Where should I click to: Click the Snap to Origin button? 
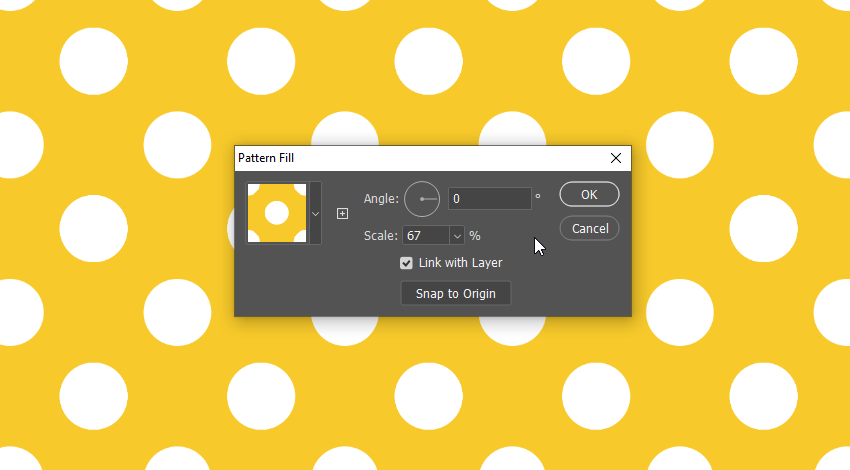point(455,293)
